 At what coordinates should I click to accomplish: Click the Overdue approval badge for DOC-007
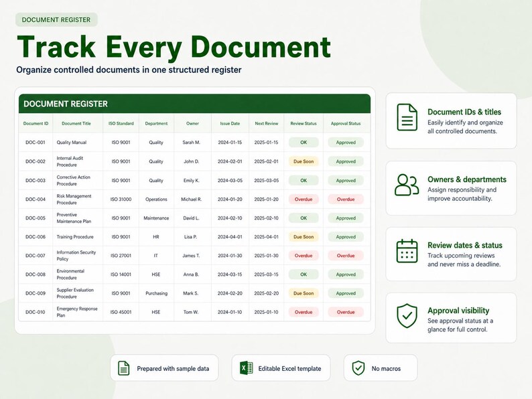click(346, 256)
